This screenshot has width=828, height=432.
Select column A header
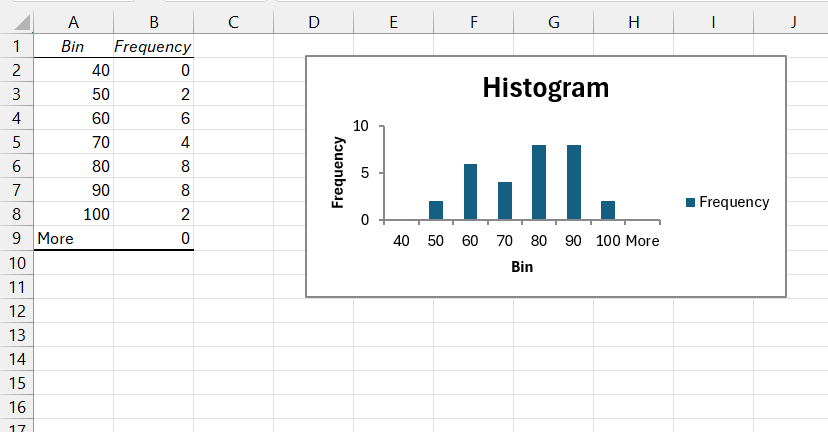click(73, 22)
